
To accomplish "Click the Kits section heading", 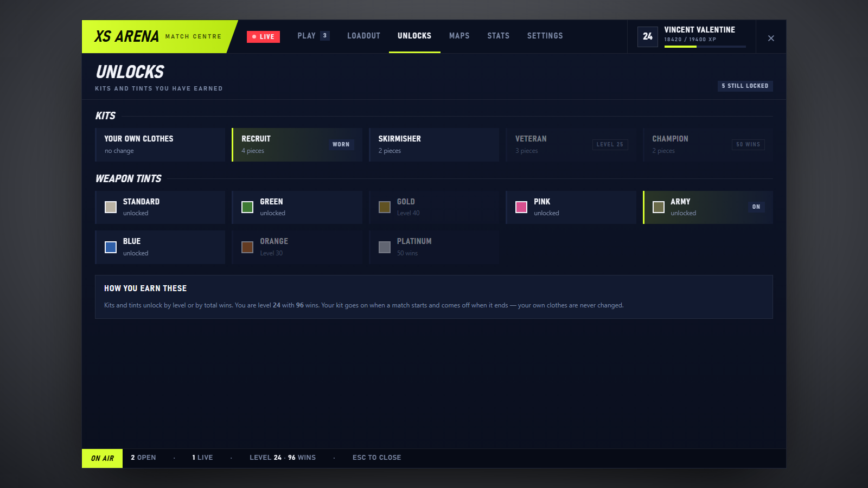I will [105, 115].
